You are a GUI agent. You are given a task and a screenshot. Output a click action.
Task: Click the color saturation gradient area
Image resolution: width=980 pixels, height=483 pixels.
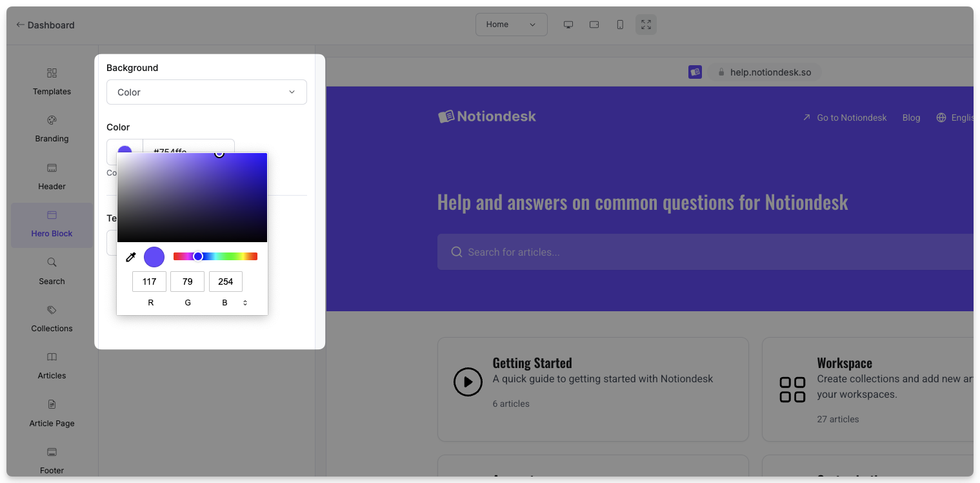[192, 198]
